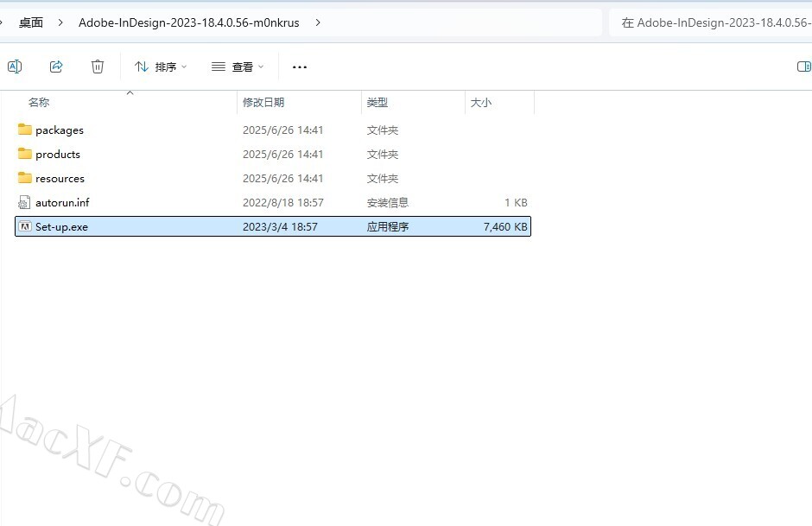Open the 查看 view dropdown
The image size is (812, 526).
pyautogui.click(x=238, y=67)
